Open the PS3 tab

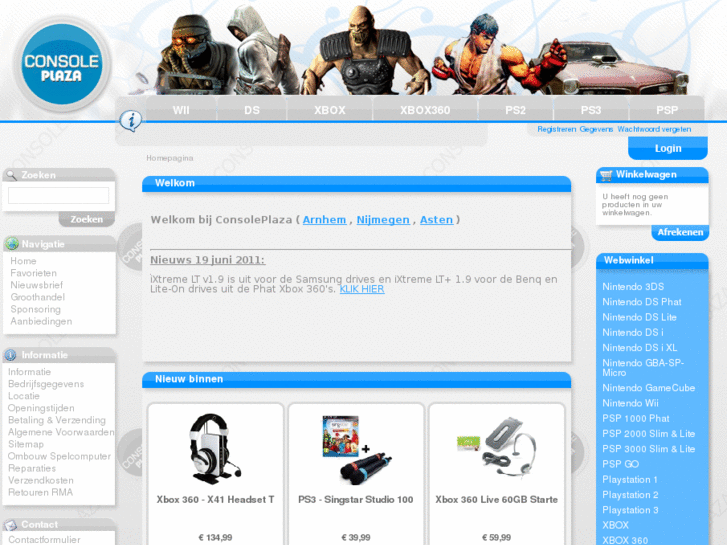tap(591, 110)
